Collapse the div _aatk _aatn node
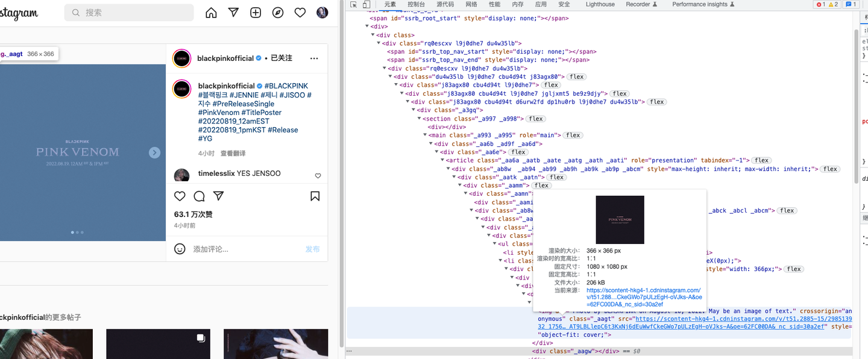This screenshot has height=359, width=868. click(x=454, y=177)
